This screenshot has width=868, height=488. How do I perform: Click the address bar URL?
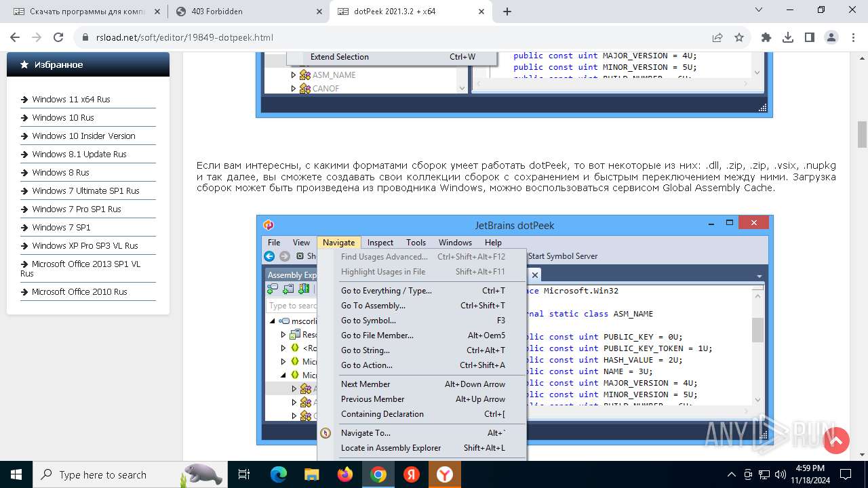(x=184, y=37)
